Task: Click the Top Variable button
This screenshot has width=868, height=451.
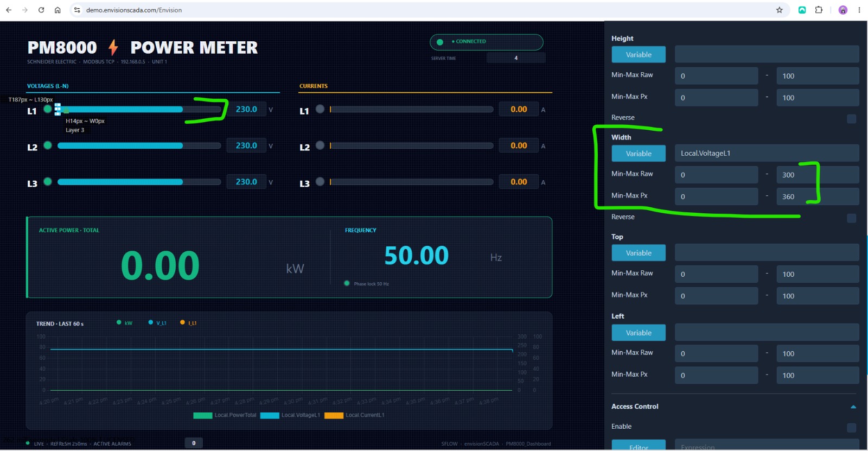Action: pos(639,253)
